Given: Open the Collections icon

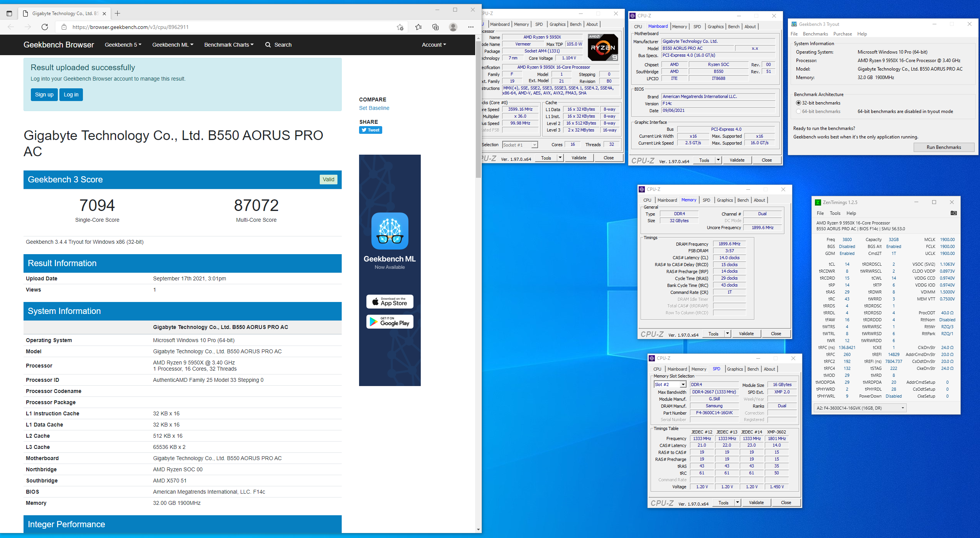Looking at the screenshot, I should pos(435,27).
